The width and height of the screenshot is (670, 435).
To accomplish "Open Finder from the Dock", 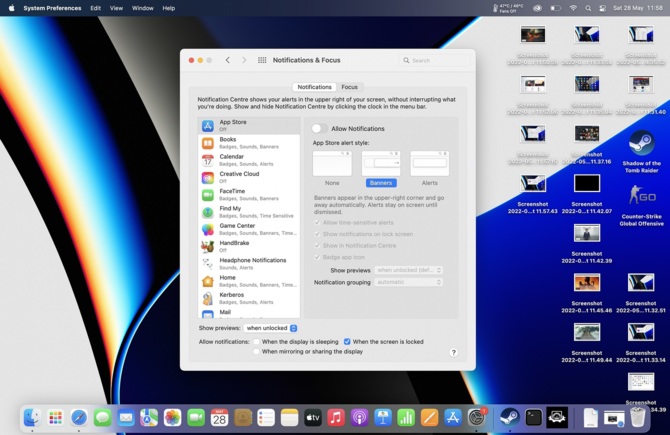I will (32, 417).
